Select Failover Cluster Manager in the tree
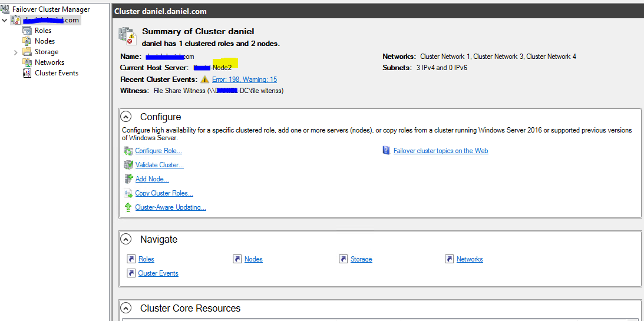644x321 pixels. [51, 9]
